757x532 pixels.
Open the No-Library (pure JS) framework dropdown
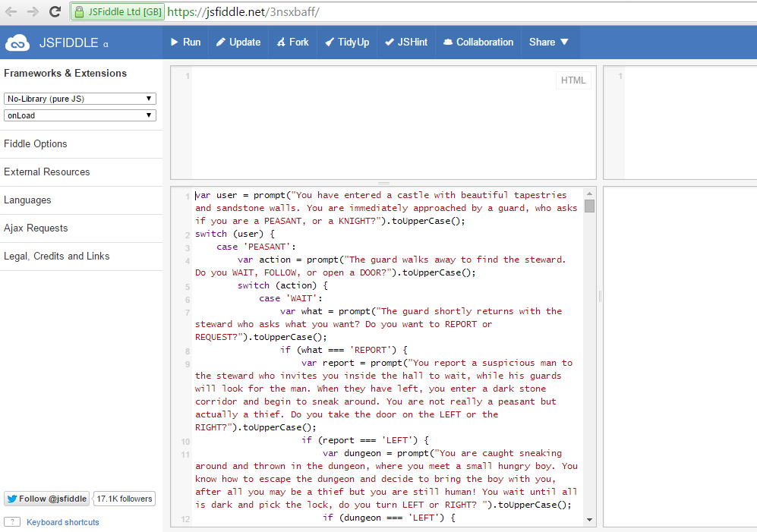pos(80,99)
